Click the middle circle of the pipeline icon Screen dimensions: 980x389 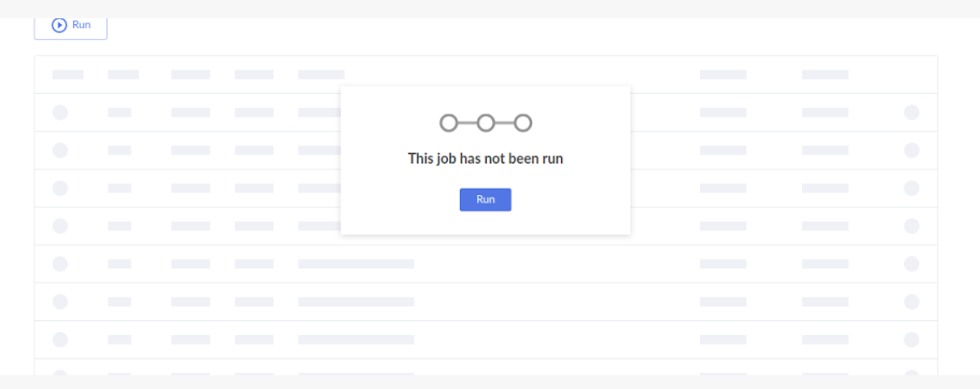(486, 123)
